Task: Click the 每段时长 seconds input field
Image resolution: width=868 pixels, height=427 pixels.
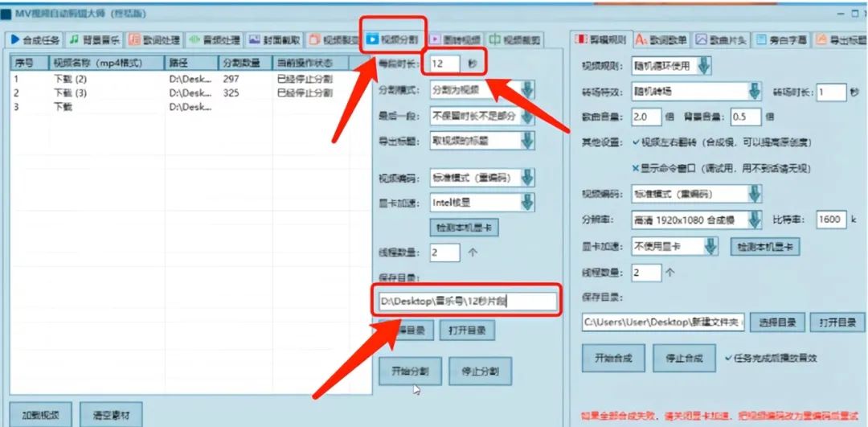Action: 444,64
